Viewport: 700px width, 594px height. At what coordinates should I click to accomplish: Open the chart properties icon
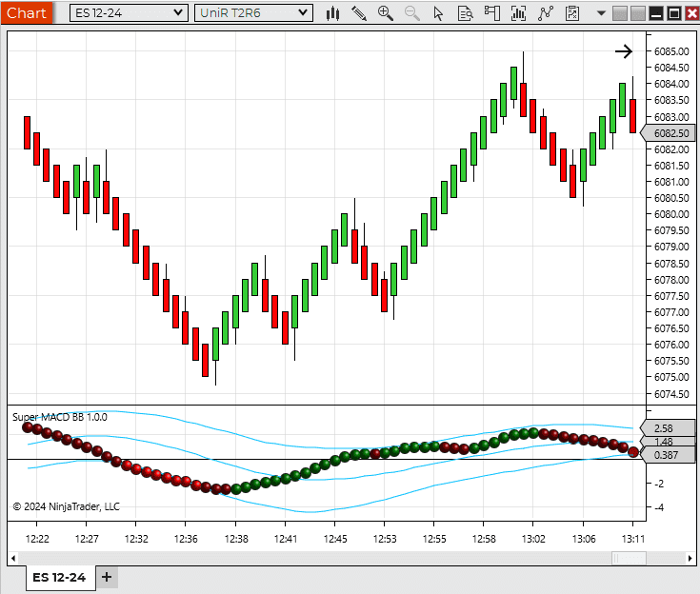571,13
